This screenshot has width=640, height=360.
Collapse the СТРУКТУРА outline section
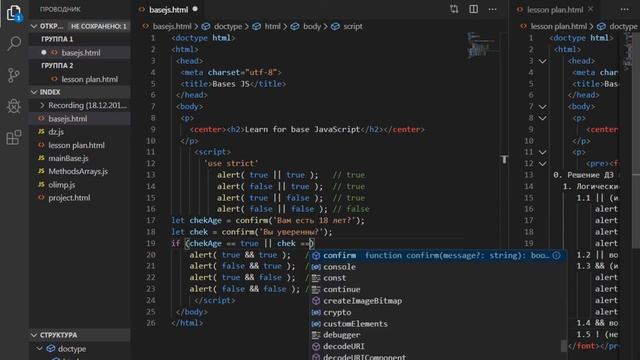34,335
